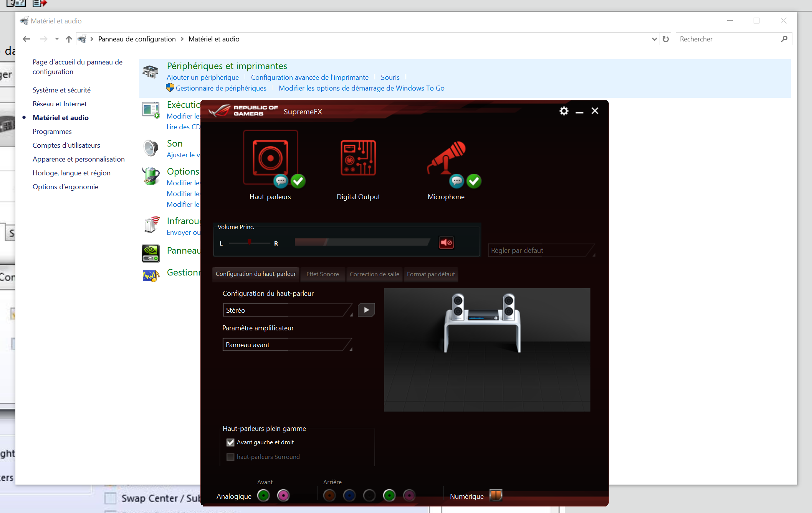Uncheck Avant gauche et droit checkbox
The image size is (812, 513).
230,442
